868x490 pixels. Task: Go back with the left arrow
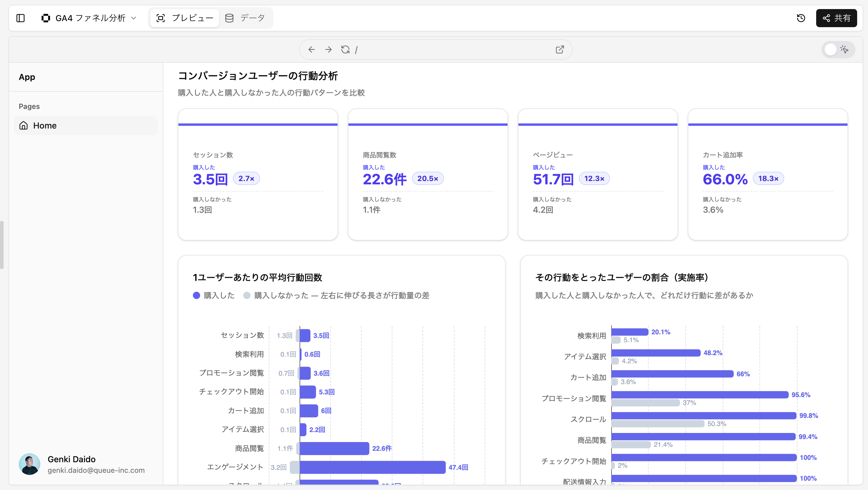(311, 49)
